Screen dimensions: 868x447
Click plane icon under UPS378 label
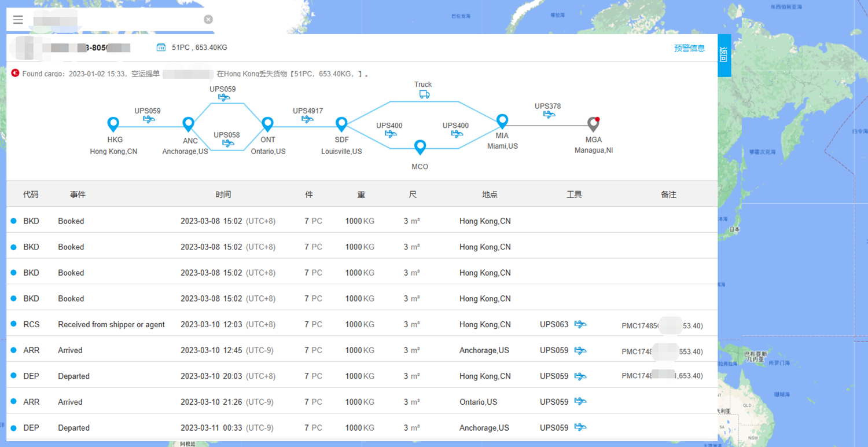[x=549, y=115]
